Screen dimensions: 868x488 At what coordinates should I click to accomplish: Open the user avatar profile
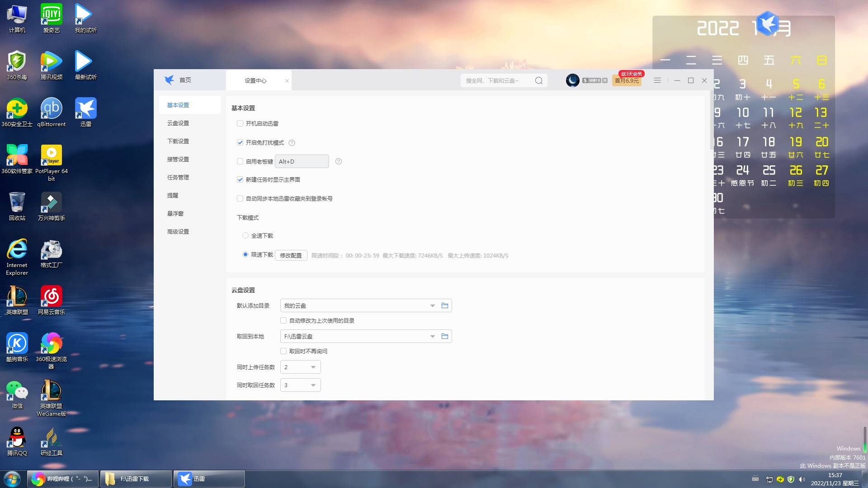tap(572, 80)
